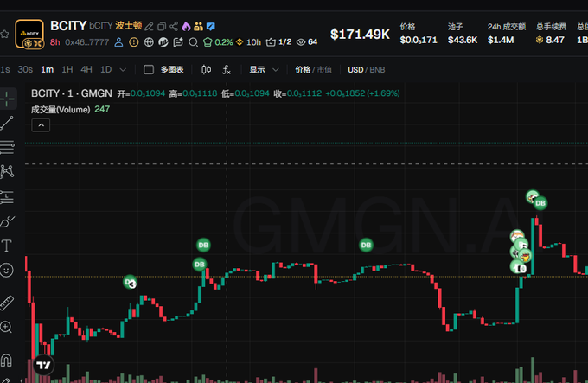Expand the 显示 display dropdown
Viewport: 588px width, 383px height.
pos(264,70)
